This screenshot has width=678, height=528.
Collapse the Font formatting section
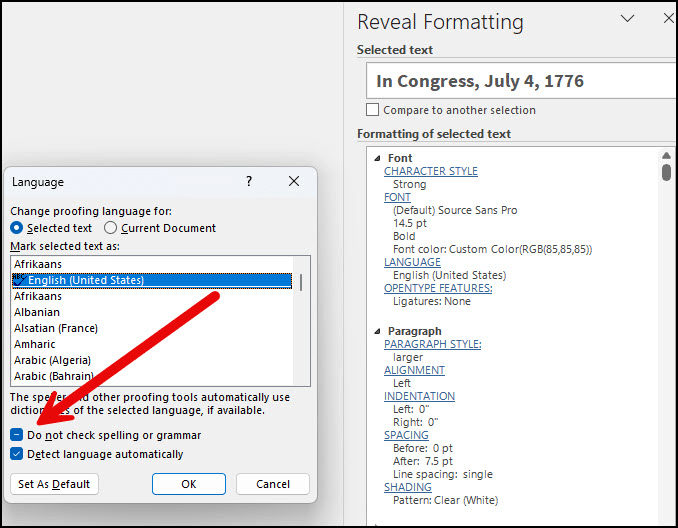pos(377,158)
